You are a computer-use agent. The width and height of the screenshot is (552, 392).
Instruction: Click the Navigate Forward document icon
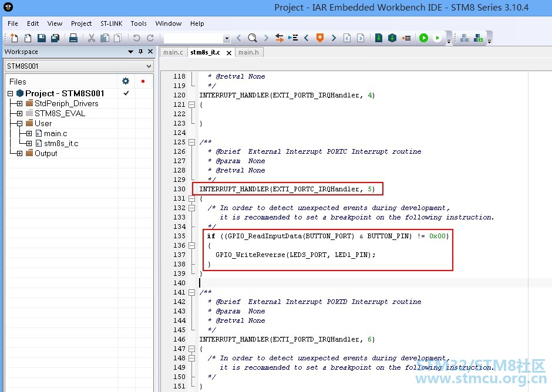[361, 38]
